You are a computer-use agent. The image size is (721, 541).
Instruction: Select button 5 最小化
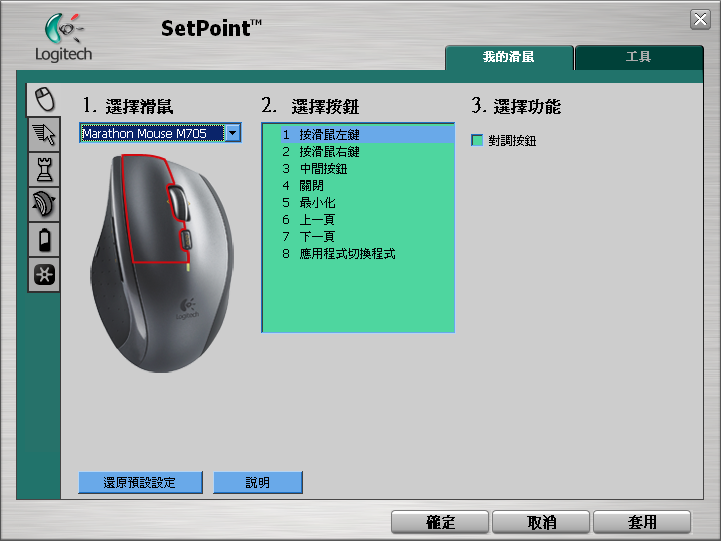click(367, 203)
